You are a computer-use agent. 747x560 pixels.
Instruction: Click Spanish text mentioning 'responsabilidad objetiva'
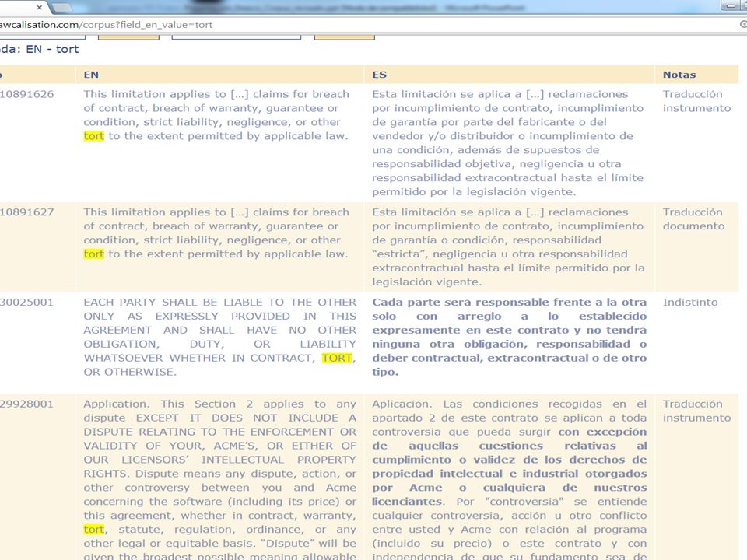click(508, 143)
